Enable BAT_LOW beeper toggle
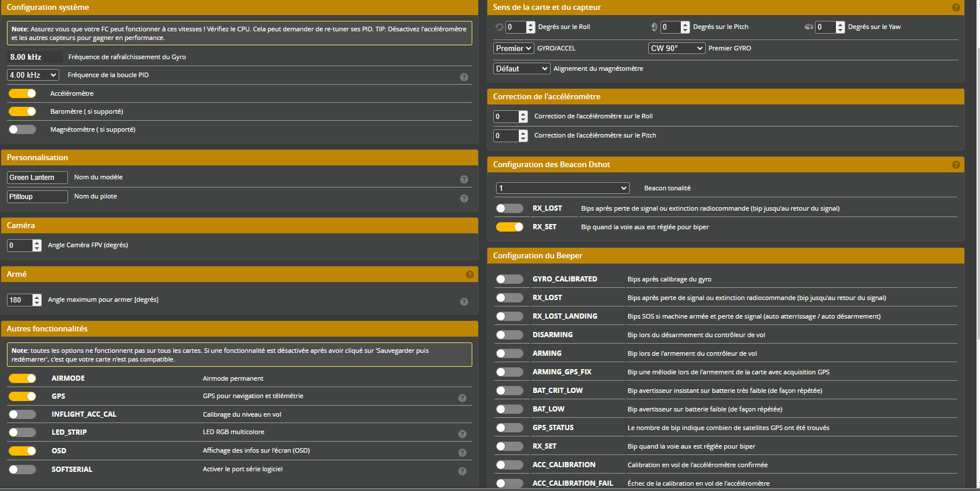The height and width of the screenshot is (491, 980). (x=509, y=409)
